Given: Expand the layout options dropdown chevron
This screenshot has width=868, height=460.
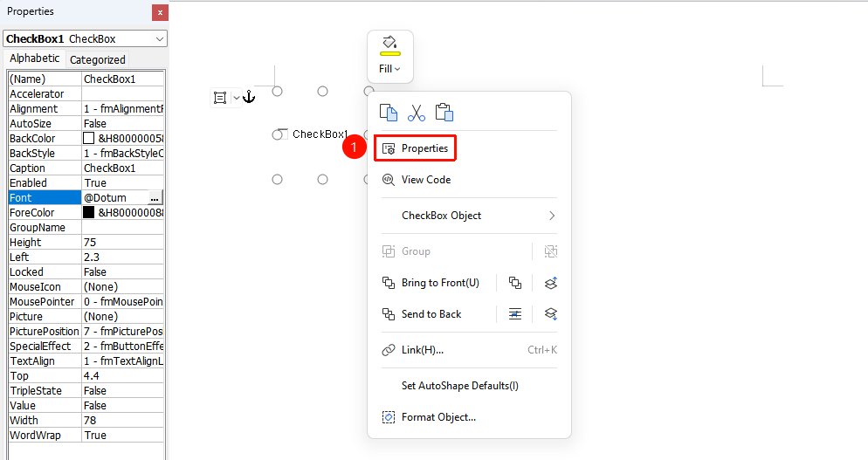Looking at the screenshot, I should point(237,98).
